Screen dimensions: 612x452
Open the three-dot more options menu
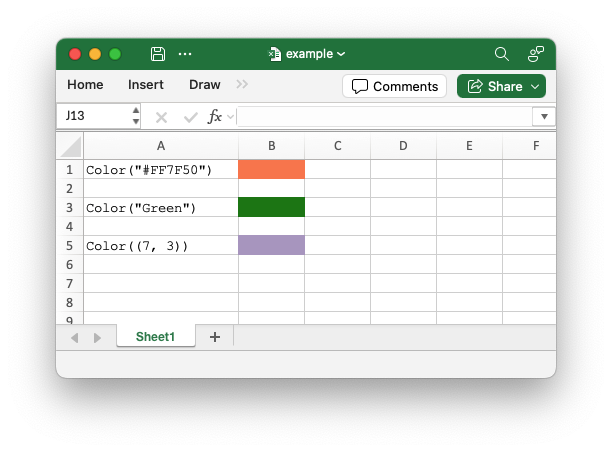(185, 54)
